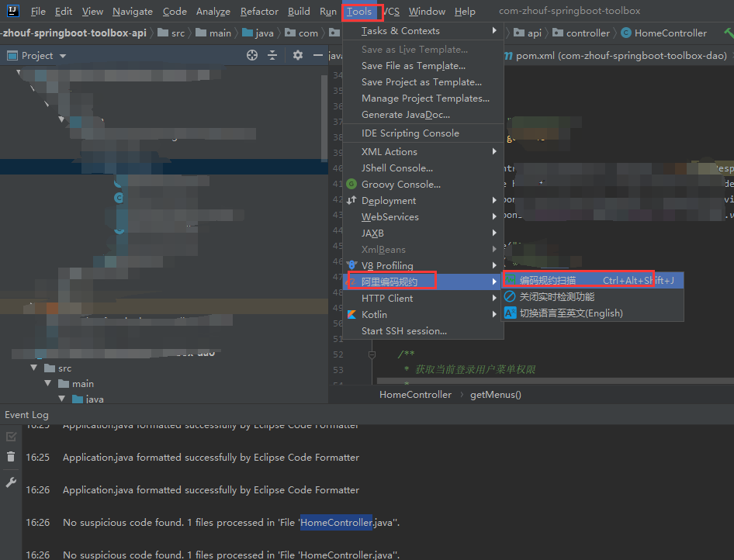Expand JAXB submenu arrow
734x560 pixels.
[495, 233]
